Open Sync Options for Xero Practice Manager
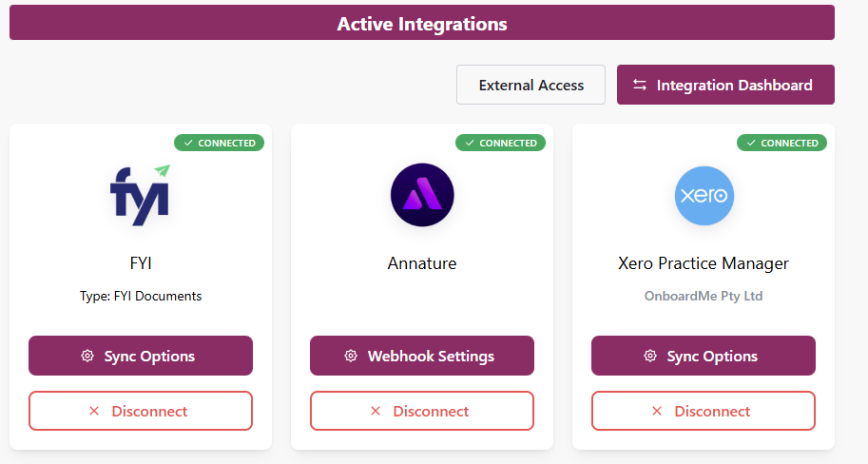 (x=704, y=356)
